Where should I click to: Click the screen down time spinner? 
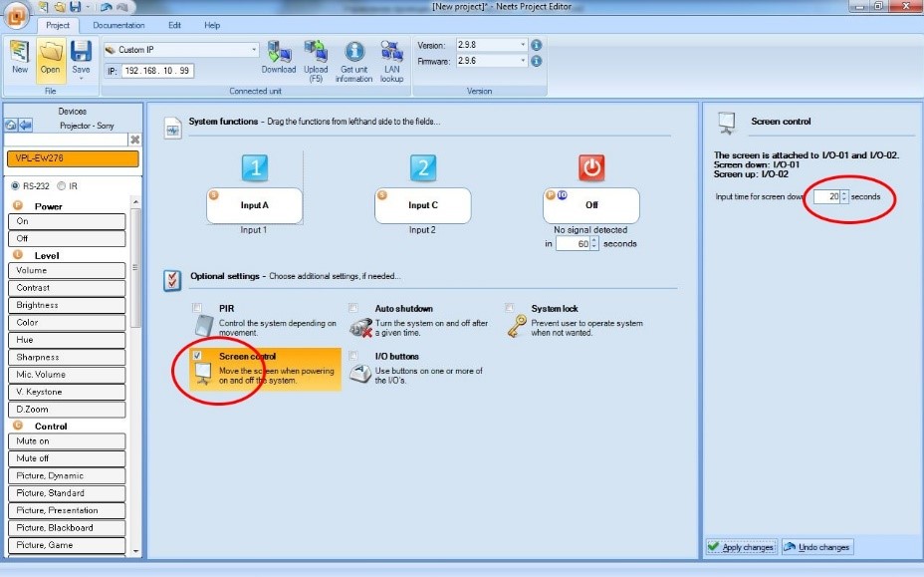click(844, 196)
